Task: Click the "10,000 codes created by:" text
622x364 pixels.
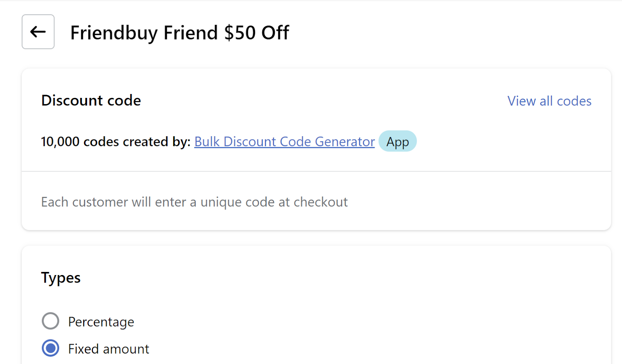Action: (115, 142)
